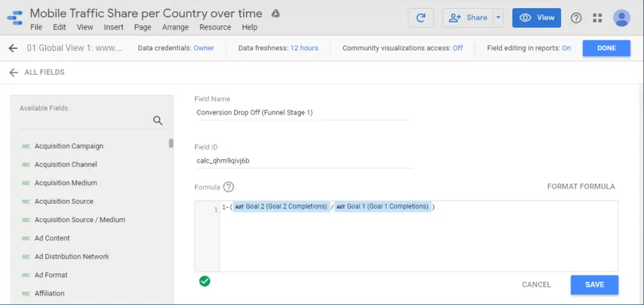Screen dimensions: 644x305
Task: Click the Field ID input
Action: click(x=303, y=160)
